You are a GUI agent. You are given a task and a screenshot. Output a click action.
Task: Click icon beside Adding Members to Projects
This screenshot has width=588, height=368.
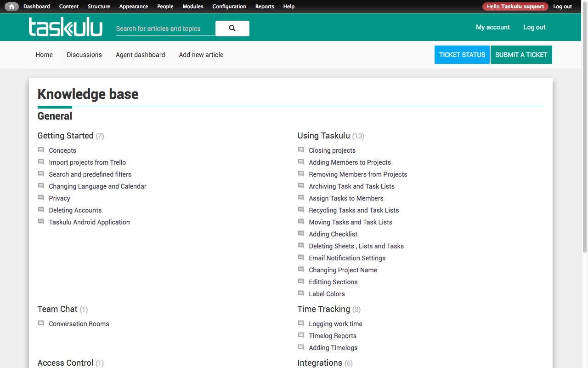301,162
